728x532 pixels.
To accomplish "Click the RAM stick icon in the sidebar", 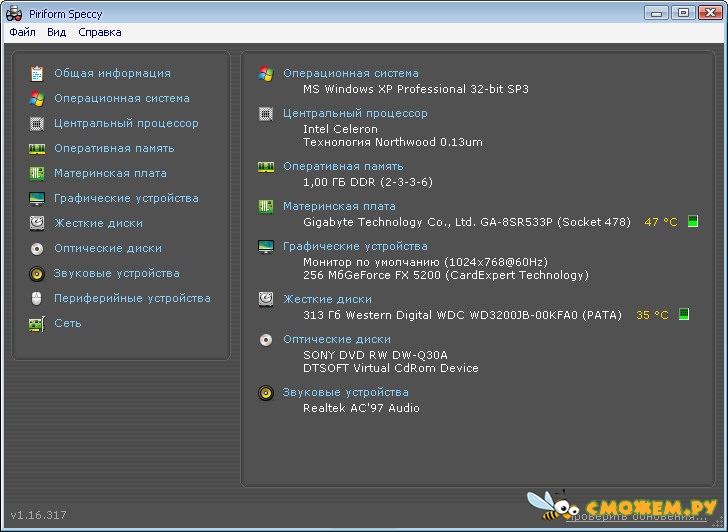I will [x=37, y=149].
